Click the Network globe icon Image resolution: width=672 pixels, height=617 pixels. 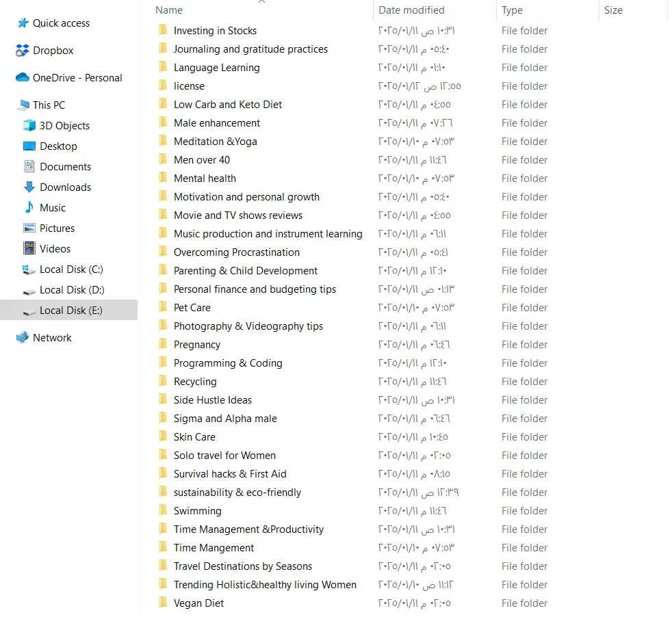(23, 338)
